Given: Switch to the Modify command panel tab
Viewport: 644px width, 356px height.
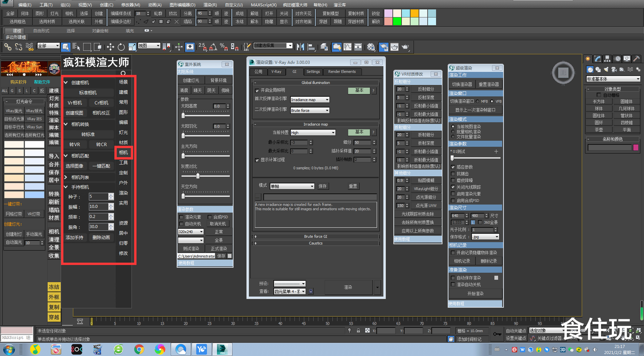Looking at the screenshot, I should point(597,59).
